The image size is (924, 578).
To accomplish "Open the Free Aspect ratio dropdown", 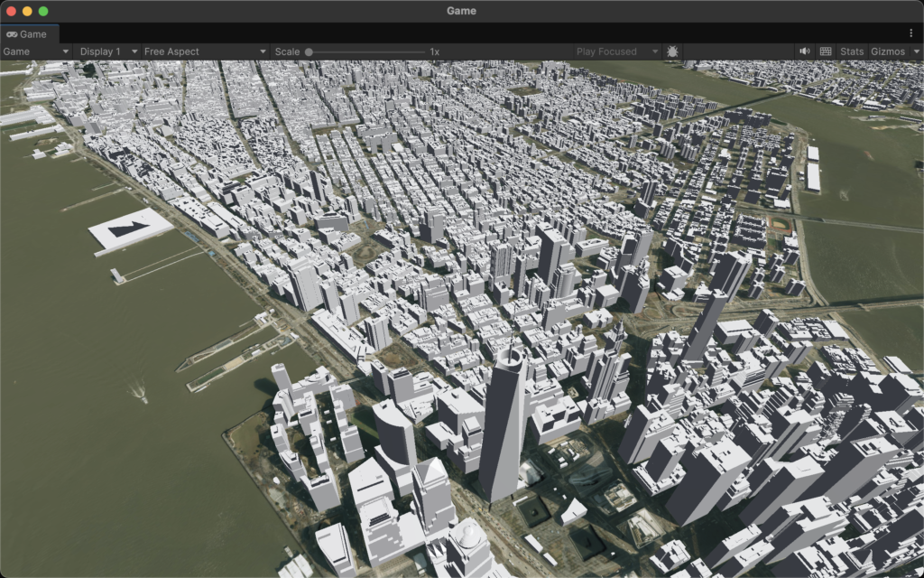I will [203, 51].
